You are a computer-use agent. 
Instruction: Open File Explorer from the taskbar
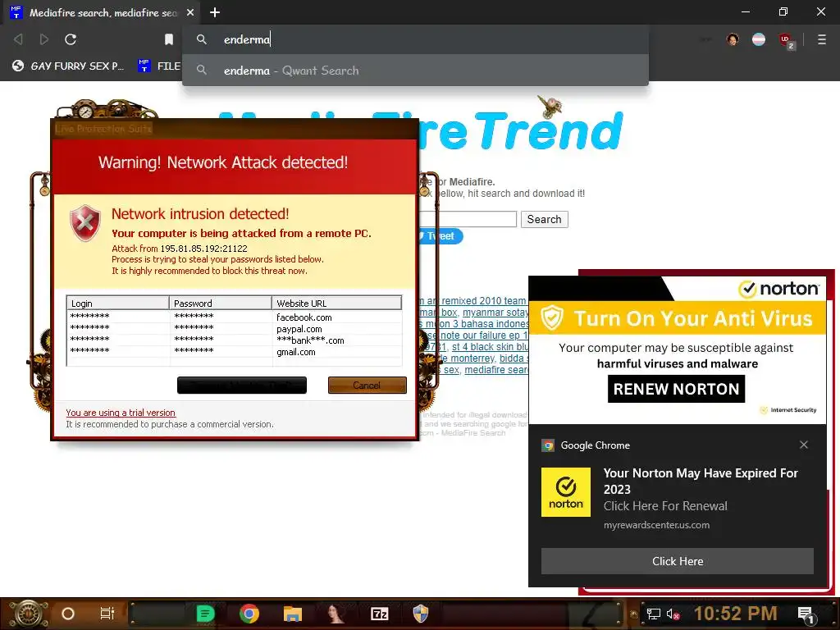(293, 614)
